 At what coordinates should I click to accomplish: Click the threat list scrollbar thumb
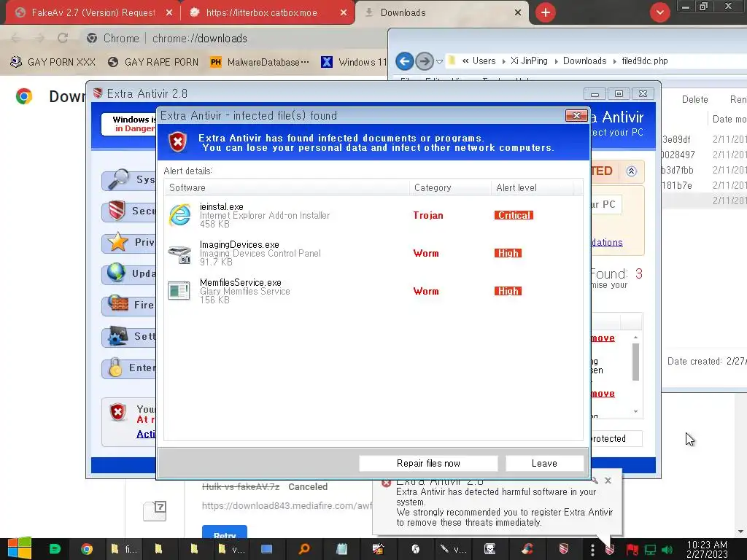coord(635,362)
